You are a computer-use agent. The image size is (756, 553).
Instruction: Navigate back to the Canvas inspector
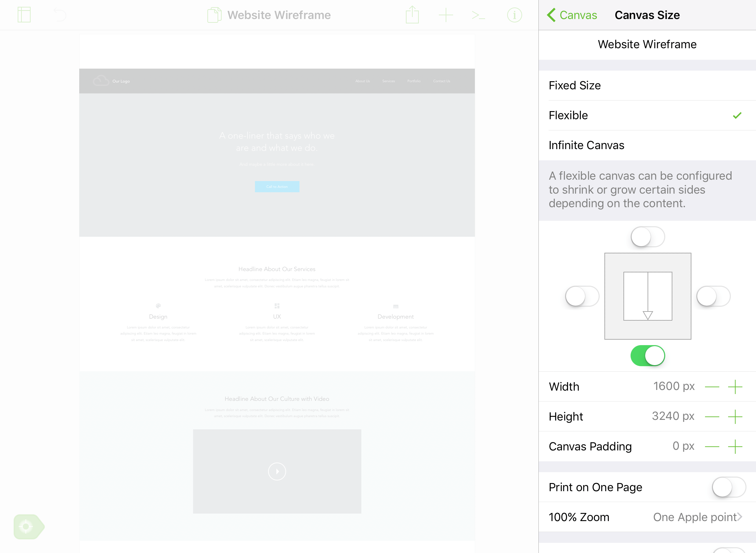coord(572,15)
